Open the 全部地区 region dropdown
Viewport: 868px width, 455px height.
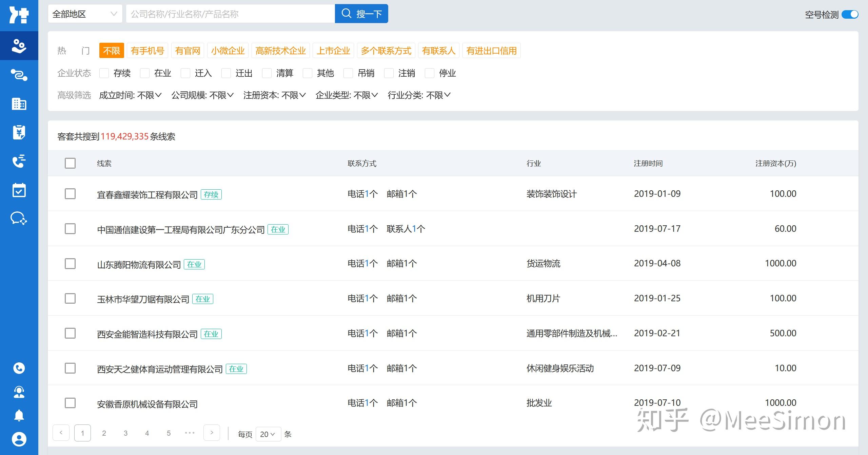coord(85,14)
